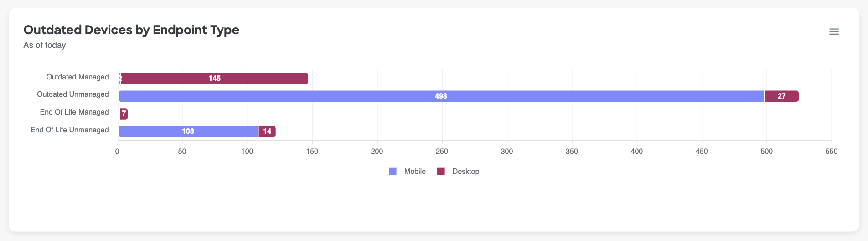Viewport: 868px width, 241px height.
Task: Click the Mobile legend color square
Action: [393, 171]
